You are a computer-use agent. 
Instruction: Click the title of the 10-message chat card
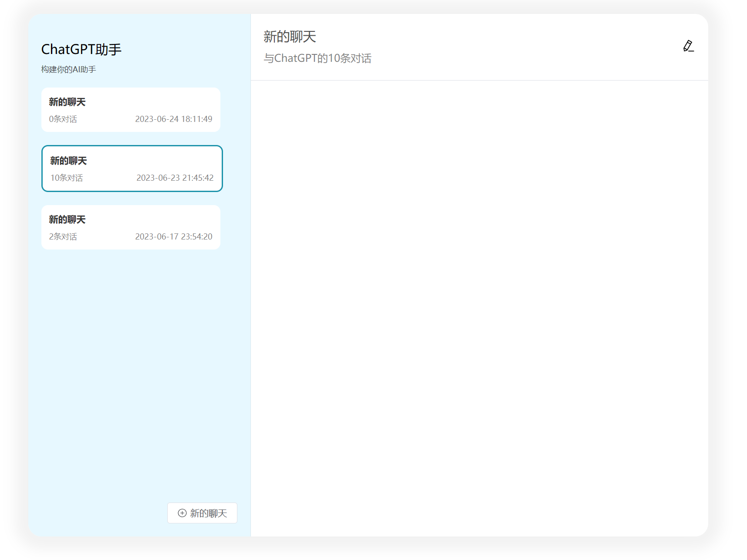point(68,161)
